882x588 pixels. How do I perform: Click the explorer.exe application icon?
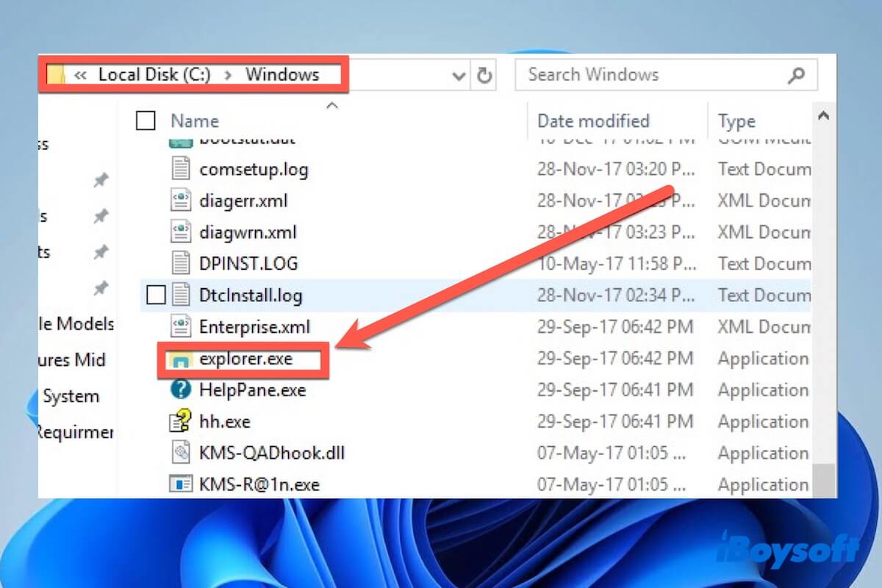(x=181, y=359)
